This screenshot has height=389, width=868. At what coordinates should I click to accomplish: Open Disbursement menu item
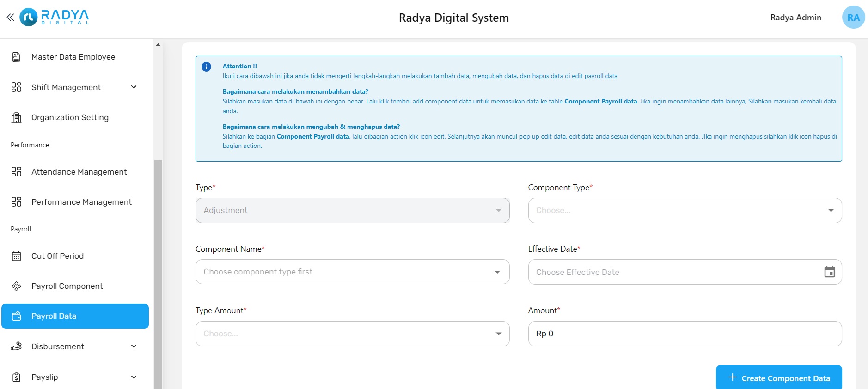(75, 346)
